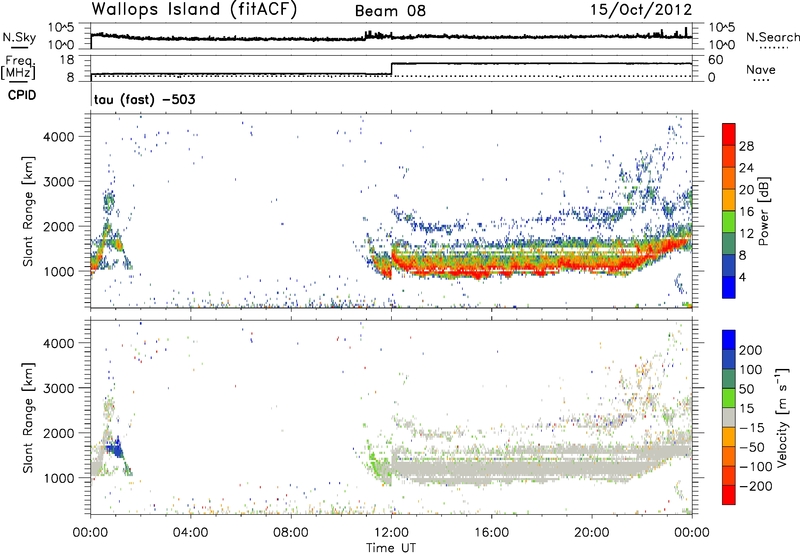Click the date '15/Oct/2012' in the header
Viewport: 800px width, 554px height.
tap(641, 10)
